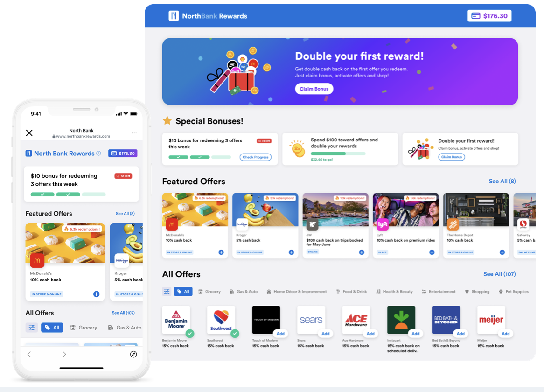Select the Grocery category on desktop
The image size is (544, 392).
209,291
